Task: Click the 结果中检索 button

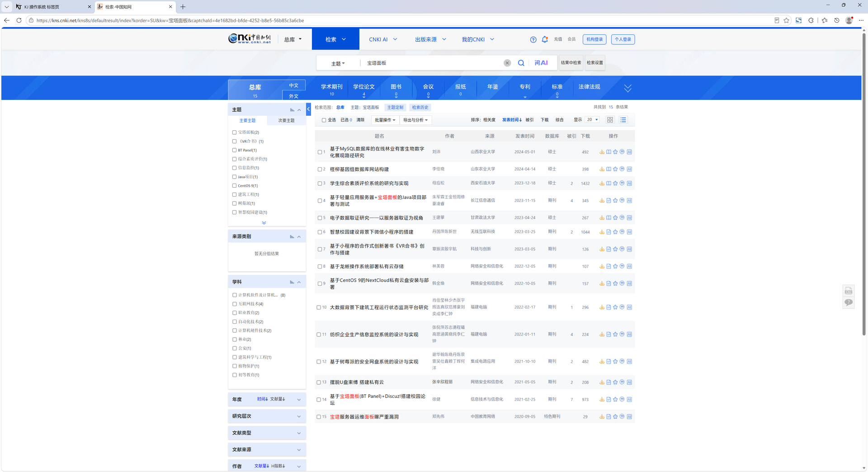Action: tap(571, 63)
